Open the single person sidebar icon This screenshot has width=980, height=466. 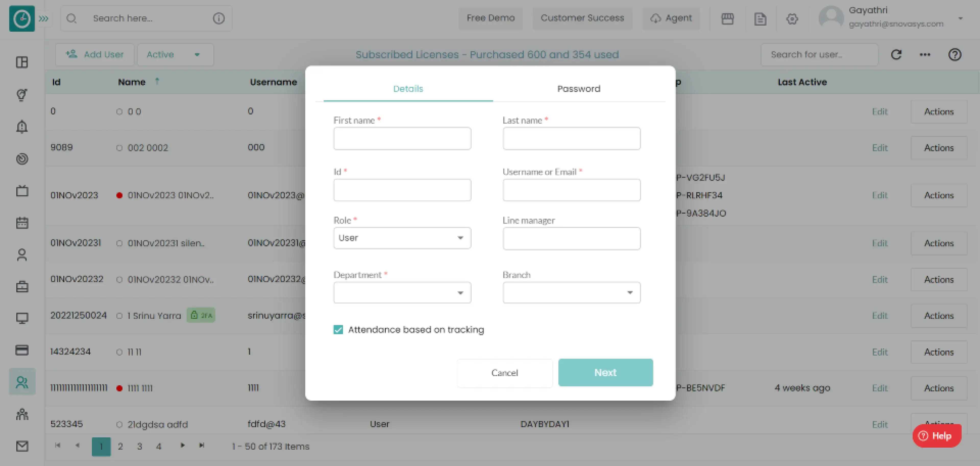(x=22, y=255)
